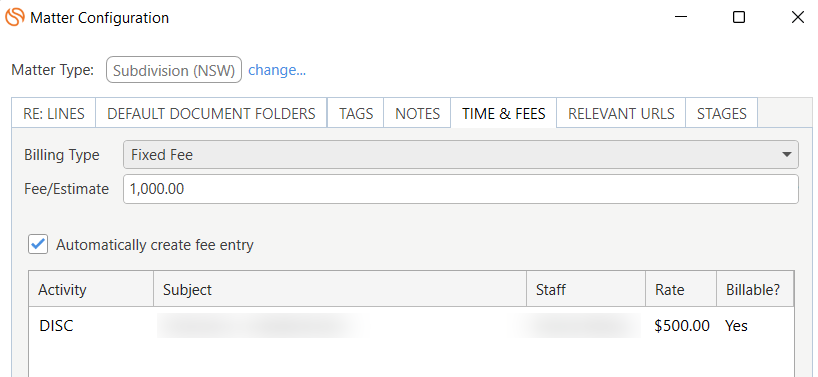Go to the TAGS tab
Screen dimensions: 818x377
point(356,113)
